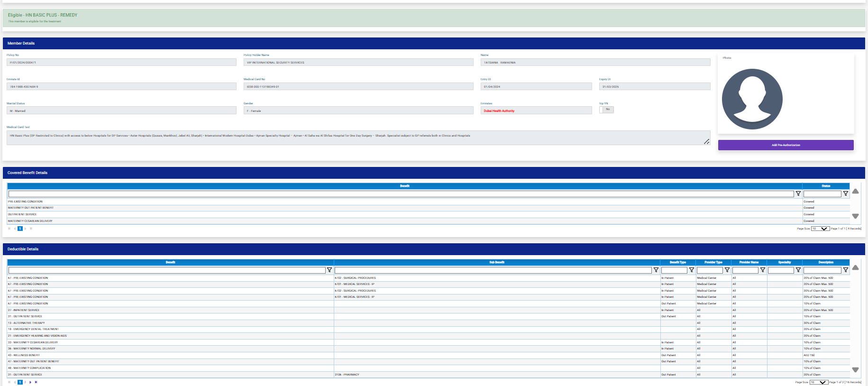Click filter icon for Sub Benefit column

point(656,270)
